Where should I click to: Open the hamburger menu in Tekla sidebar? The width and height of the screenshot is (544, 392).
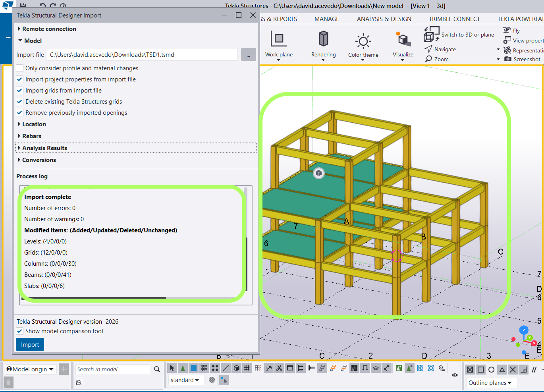click(x=8, y=39)
